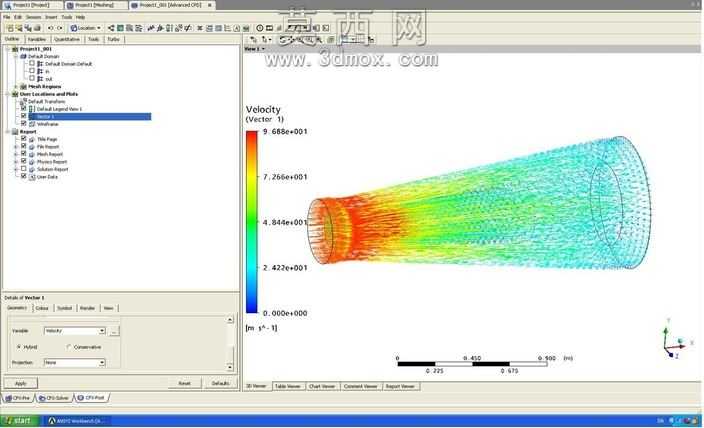Image resolution: width=704 pixels, height=428 pixels.
Task: Click the viewer selection arrow tool icon
Action: pos(253,40)
